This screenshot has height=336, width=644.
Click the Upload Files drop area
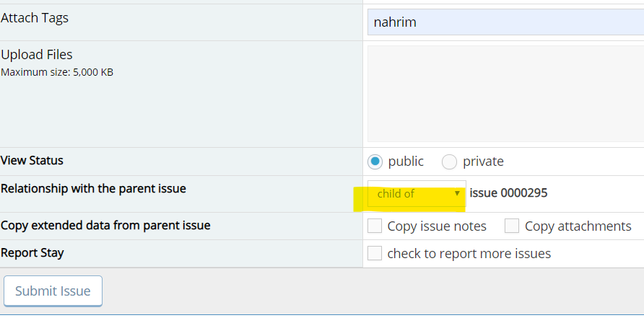pos(505,94)
